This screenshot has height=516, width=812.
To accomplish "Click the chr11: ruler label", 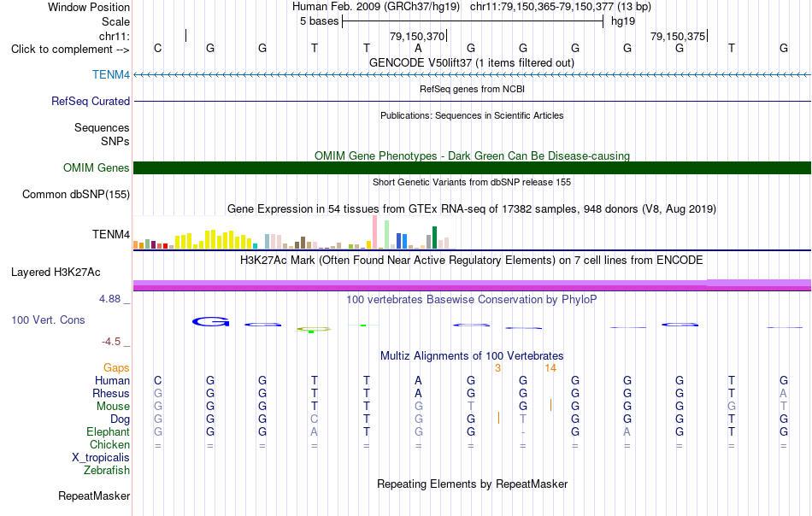I will pos(115,36).
